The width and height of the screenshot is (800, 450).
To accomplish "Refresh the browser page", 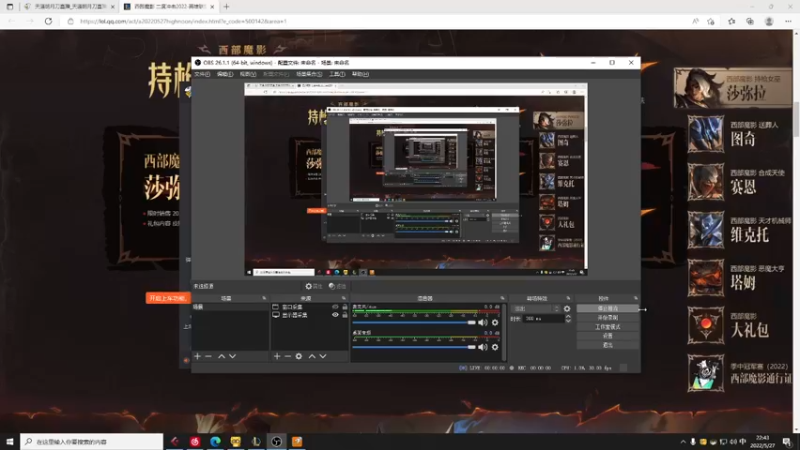I will coord(48,21).
